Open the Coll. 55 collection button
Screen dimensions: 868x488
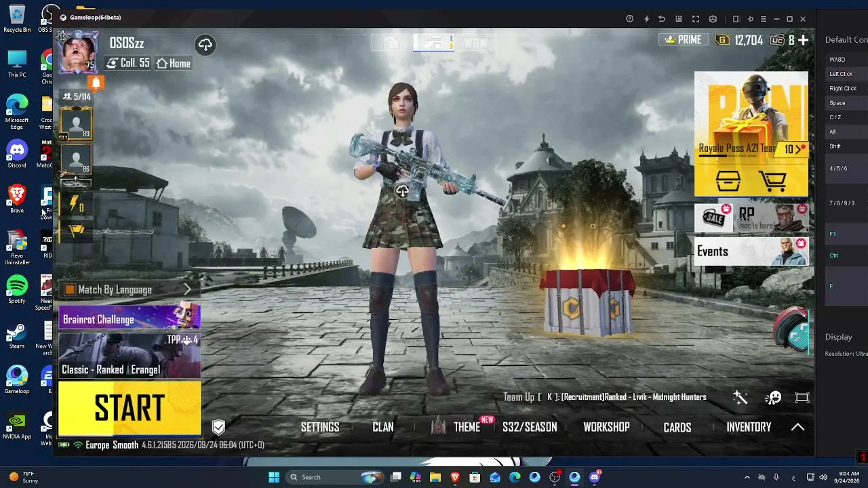coord(128,63)
